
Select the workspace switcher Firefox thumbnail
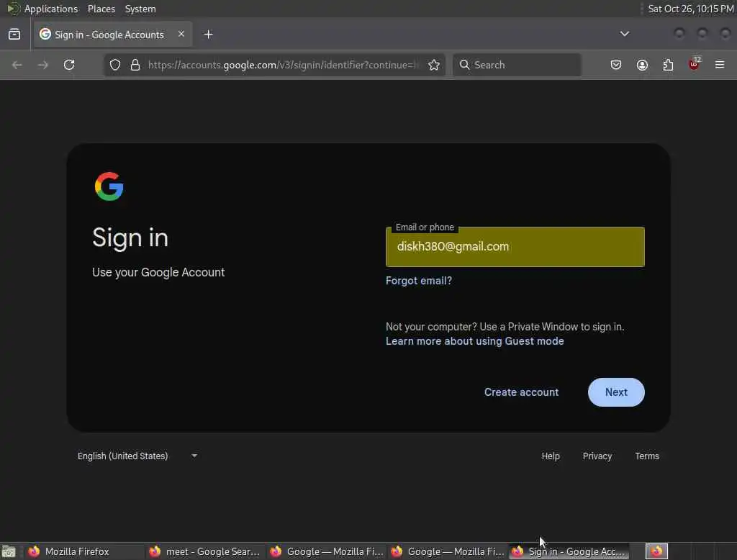(656, 551)
